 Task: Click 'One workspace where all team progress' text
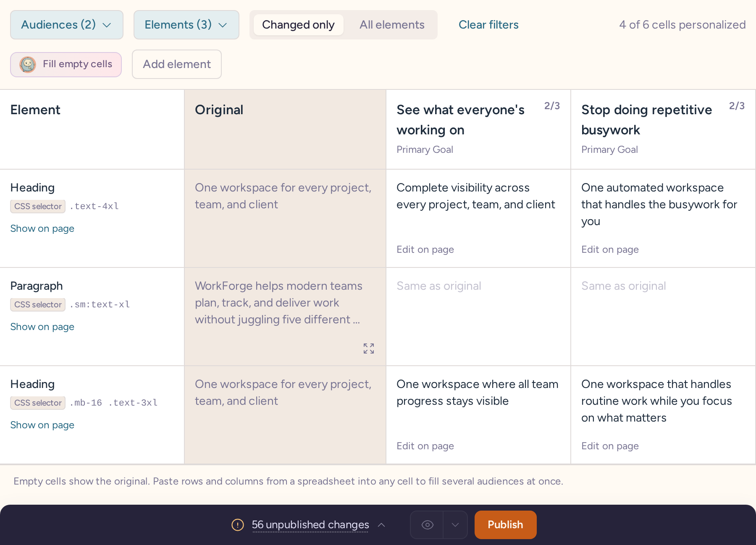click(477, 393)
